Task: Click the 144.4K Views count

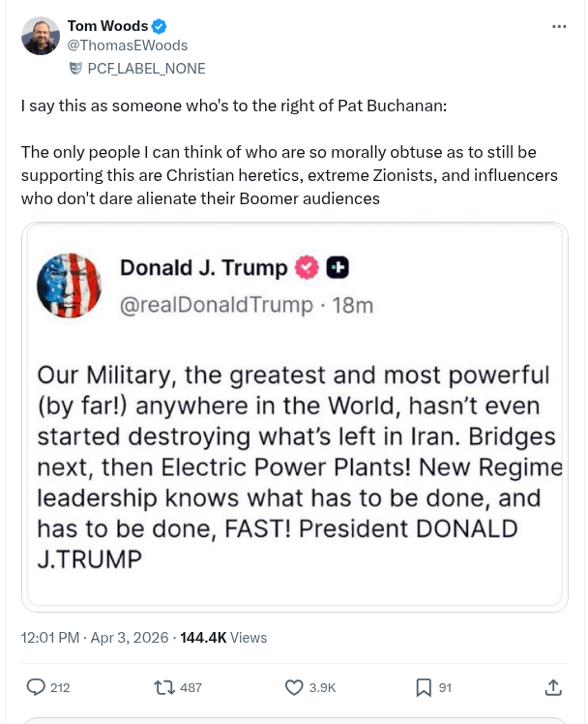Action: [x=223, y=638]
